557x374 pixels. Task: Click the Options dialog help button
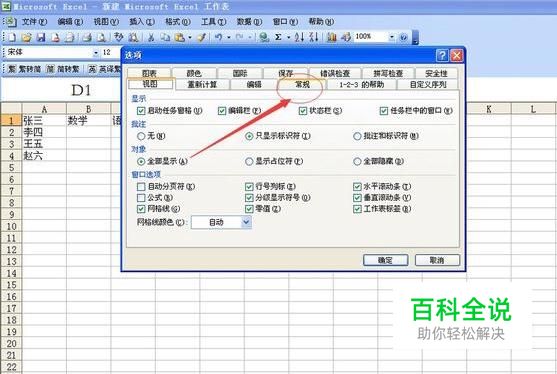pos(442,55)
